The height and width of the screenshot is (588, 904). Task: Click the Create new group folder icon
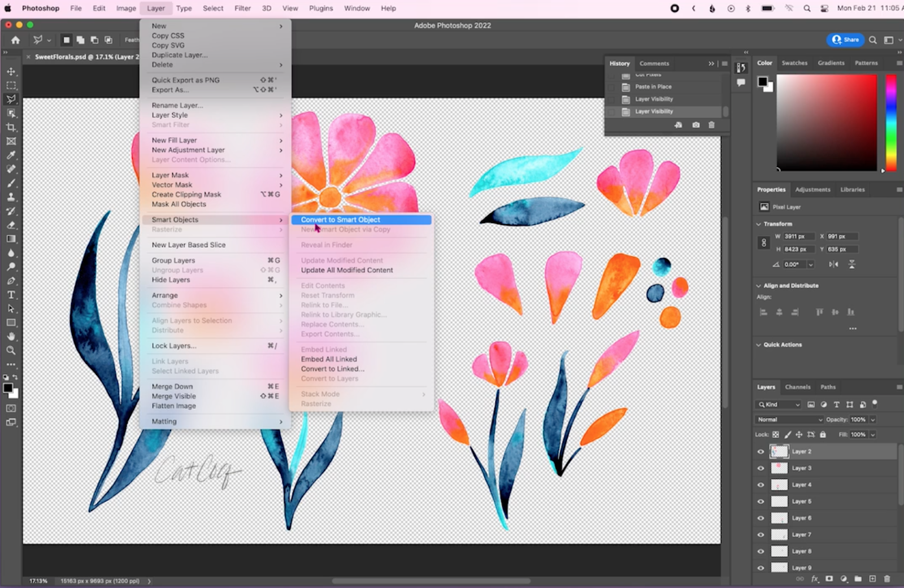pos(858,579)
